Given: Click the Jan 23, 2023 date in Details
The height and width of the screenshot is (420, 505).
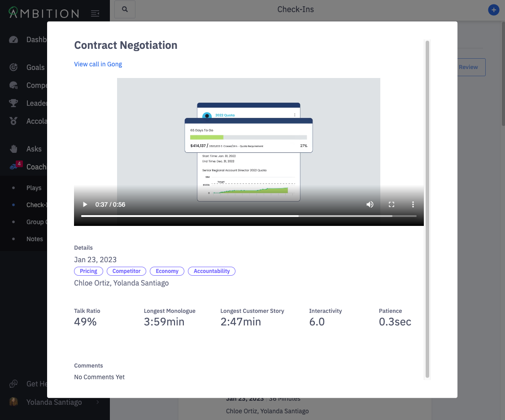Looking at the screenshot, I should 96,260.
